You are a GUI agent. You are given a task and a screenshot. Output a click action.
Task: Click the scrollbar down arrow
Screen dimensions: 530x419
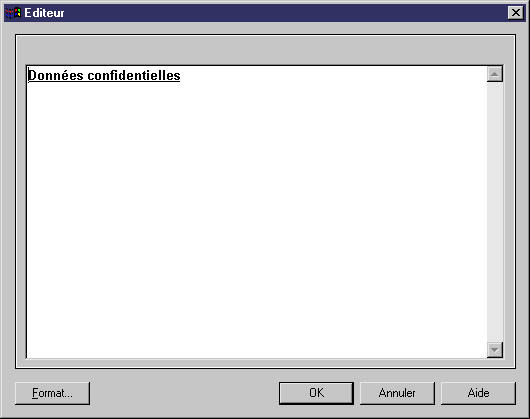pyautogui.click(x=495, y=350)
